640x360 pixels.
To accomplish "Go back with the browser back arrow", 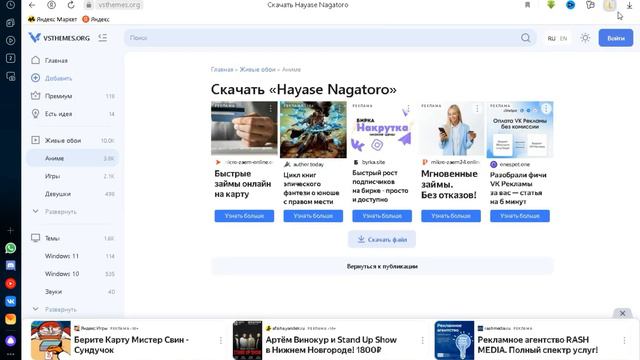I will (32, 5).
